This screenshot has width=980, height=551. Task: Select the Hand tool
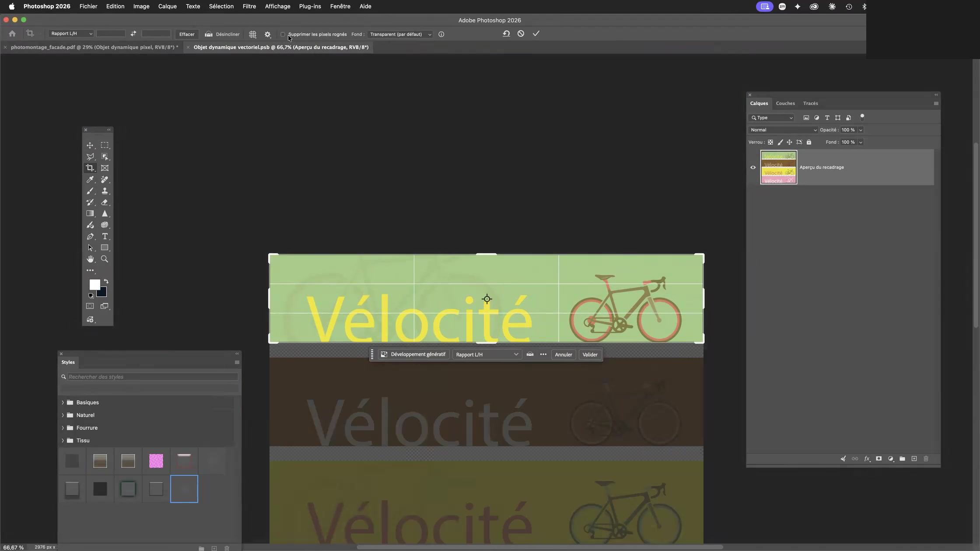point(90,259)
